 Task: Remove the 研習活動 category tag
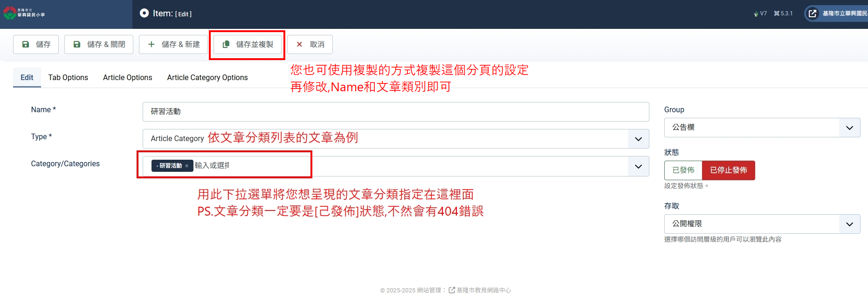tap(187, 166)
